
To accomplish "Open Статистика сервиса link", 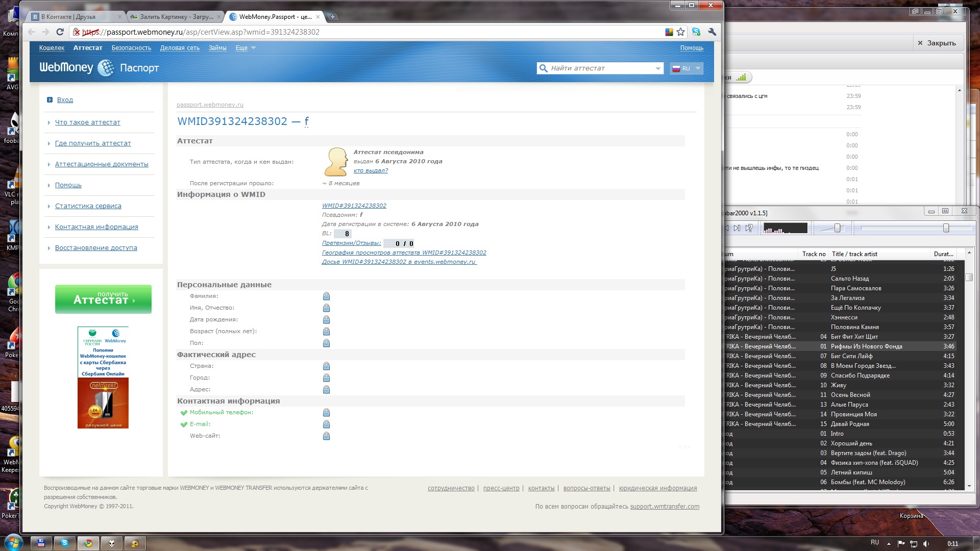I will [88, 206].
